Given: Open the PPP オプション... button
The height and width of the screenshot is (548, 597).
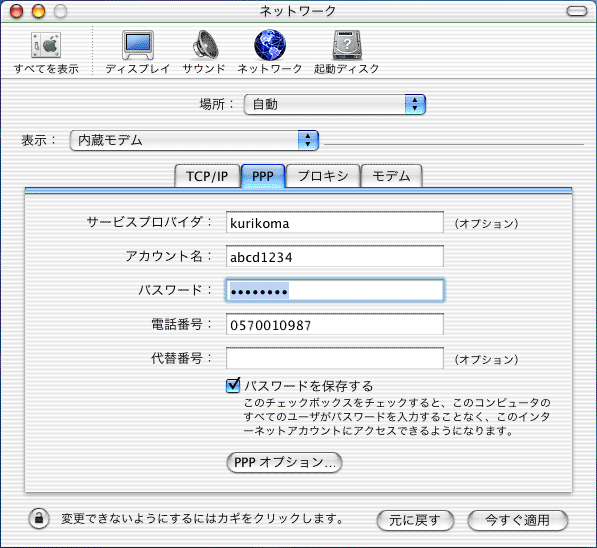Looking at the screenshot, I should coord(284,463).
